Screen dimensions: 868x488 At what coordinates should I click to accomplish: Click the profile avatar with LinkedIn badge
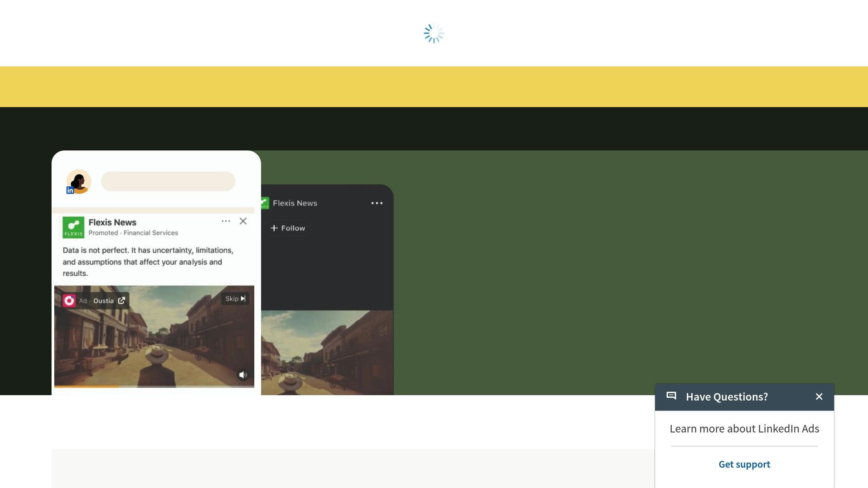coord(78,182)
